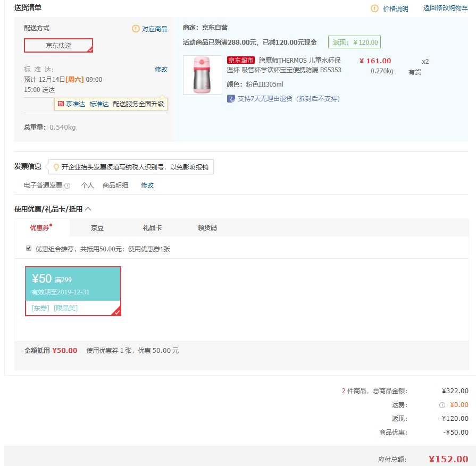Click the 返现 -¥120.00 summary value
This screenshot has height=466, width=476.
pos(454,419)
